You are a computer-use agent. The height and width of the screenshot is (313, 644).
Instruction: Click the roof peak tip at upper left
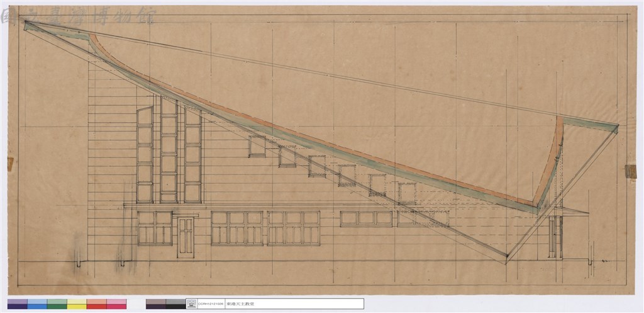[x=27, y=24]
